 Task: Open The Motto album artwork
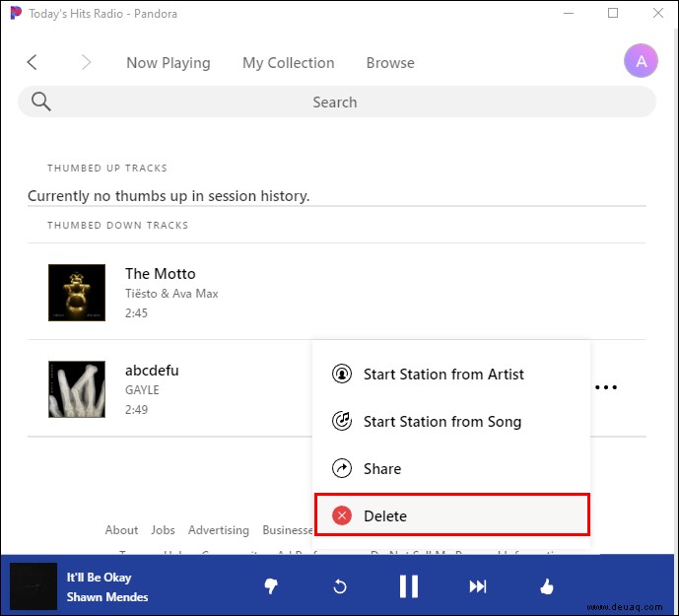tap(77, 293)
